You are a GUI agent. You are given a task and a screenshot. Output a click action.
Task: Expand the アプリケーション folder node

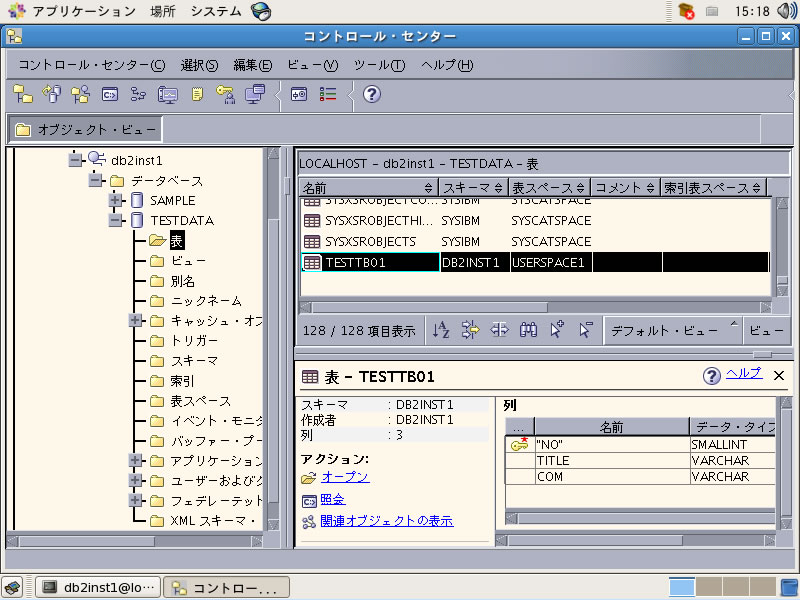pos(136,461)
